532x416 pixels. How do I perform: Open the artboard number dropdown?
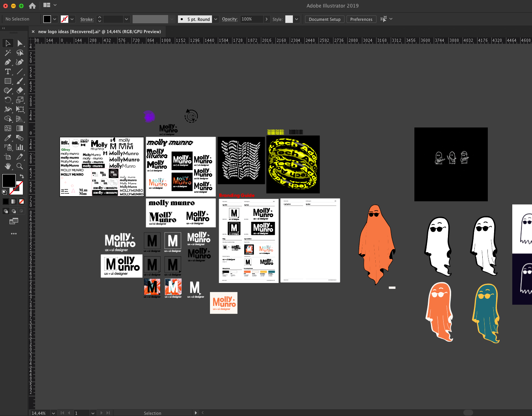(x=93, y=413)
